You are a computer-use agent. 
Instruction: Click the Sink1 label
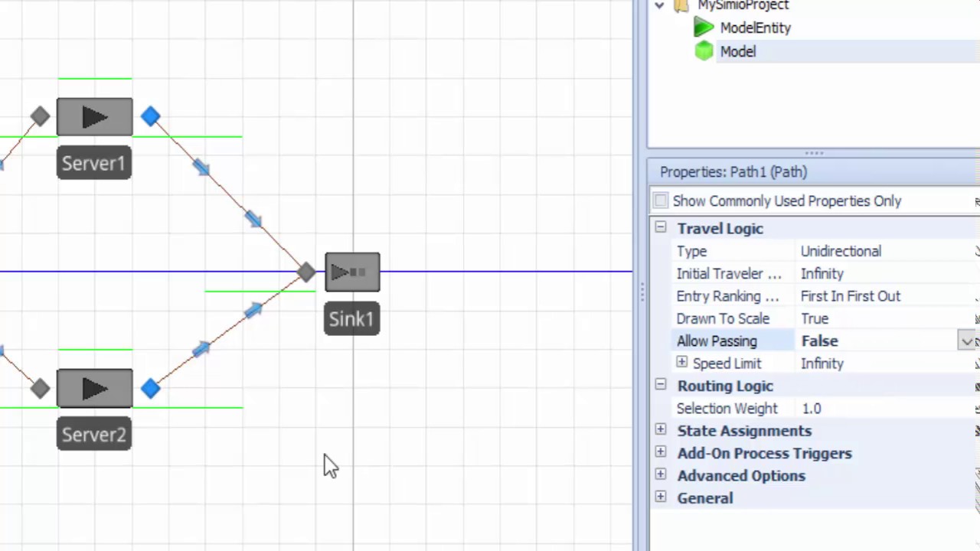click(352, 319)
